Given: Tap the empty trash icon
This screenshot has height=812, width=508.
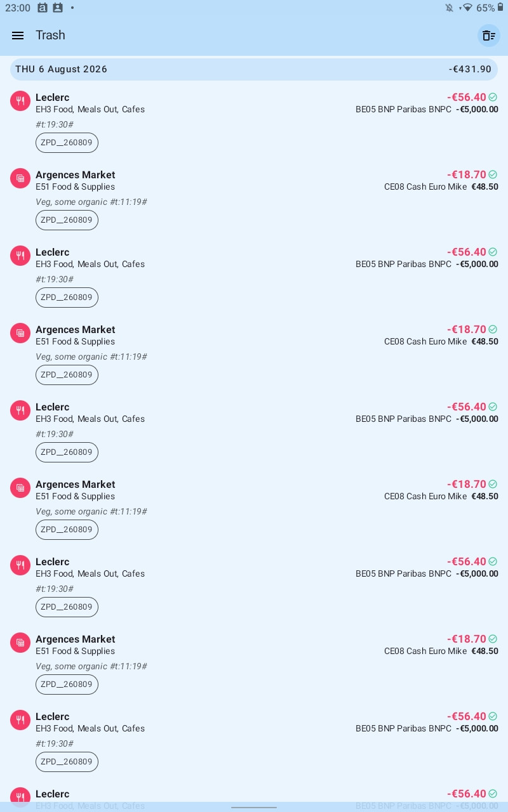Looking at the screenshot, I should click(x=489, y=36).
